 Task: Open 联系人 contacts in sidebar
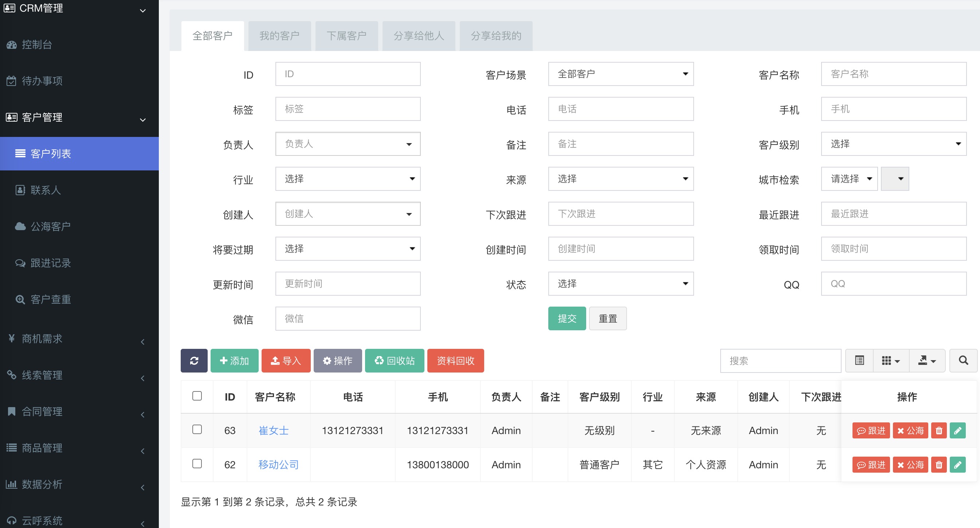79,190
